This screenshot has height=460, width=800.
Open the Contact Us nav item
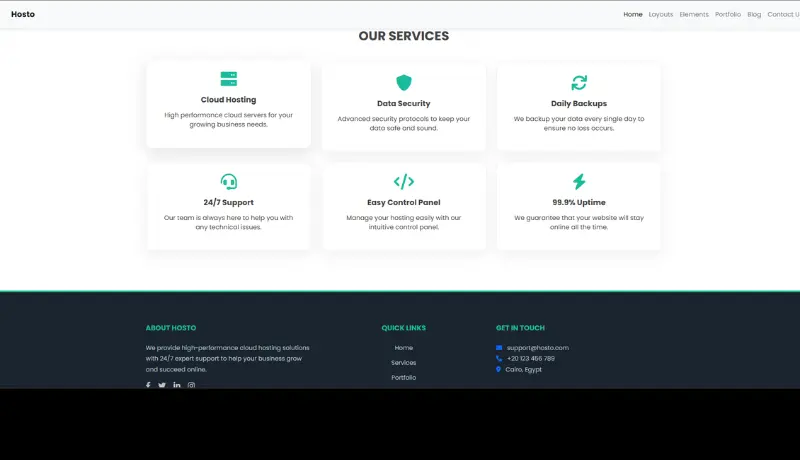point(783,14)
